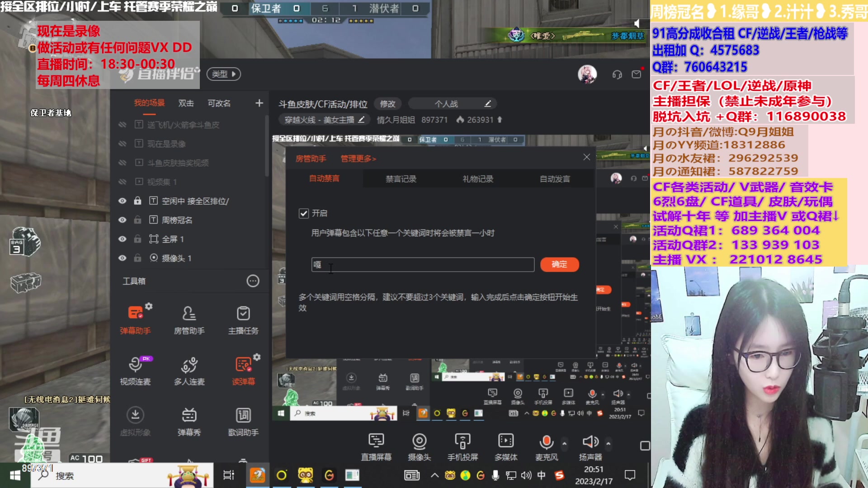Click the scene list scrollbar

point(267,147)
